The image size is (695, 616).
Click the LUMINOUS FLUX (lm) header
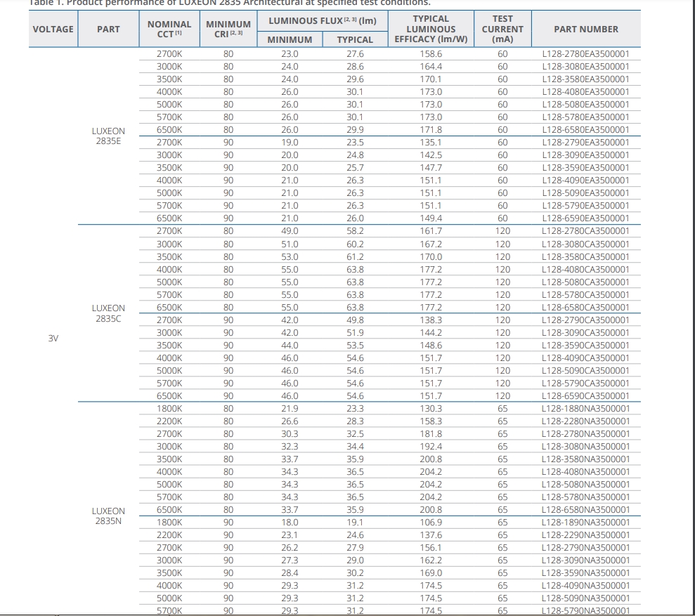point(323,21)
